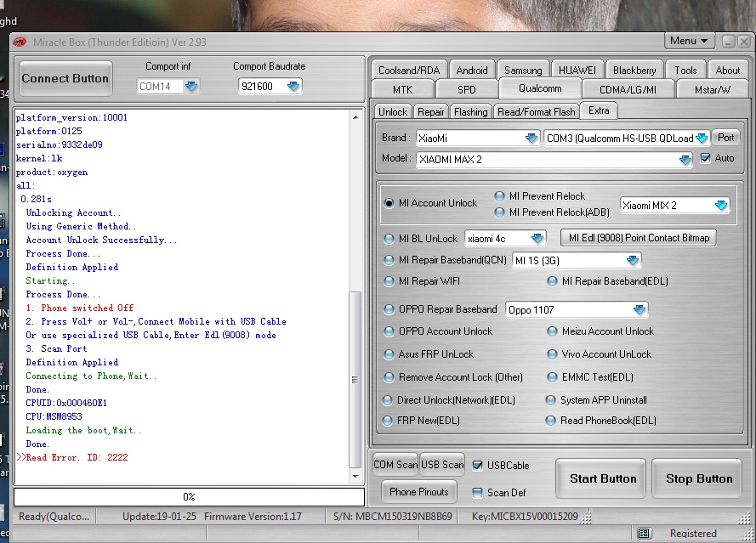
Task: Select MI Repair WIFI option
Action: click(x=389, y=281)
